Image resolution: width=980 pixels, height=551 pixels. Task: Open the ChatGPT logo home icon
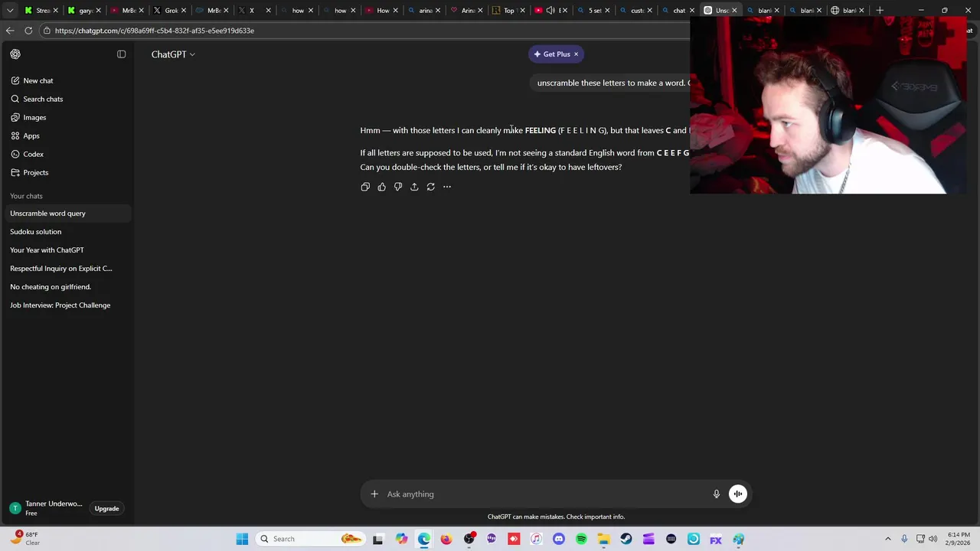(x=15, y=54)
